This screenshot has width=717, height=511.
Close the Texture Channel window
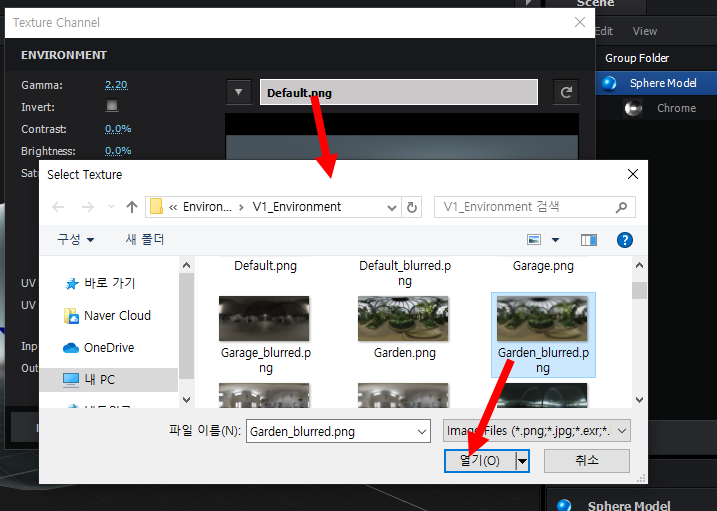pos(580,22)
